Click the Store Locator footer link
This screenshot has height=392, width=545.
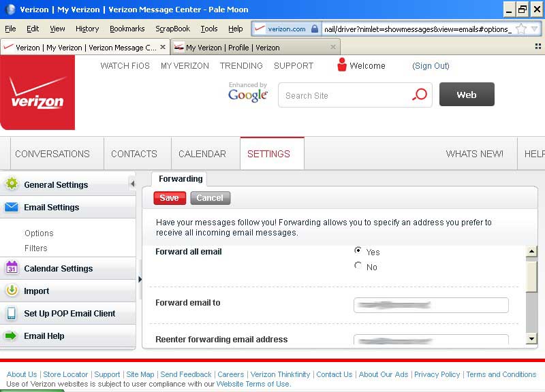(x=65, y=374)
